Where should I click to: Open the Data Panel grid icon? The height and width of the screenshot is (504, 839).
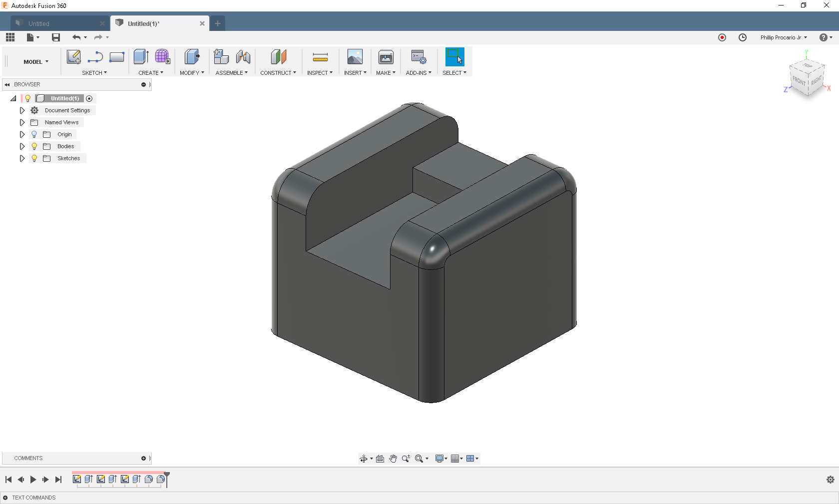[x=10, y=37]
